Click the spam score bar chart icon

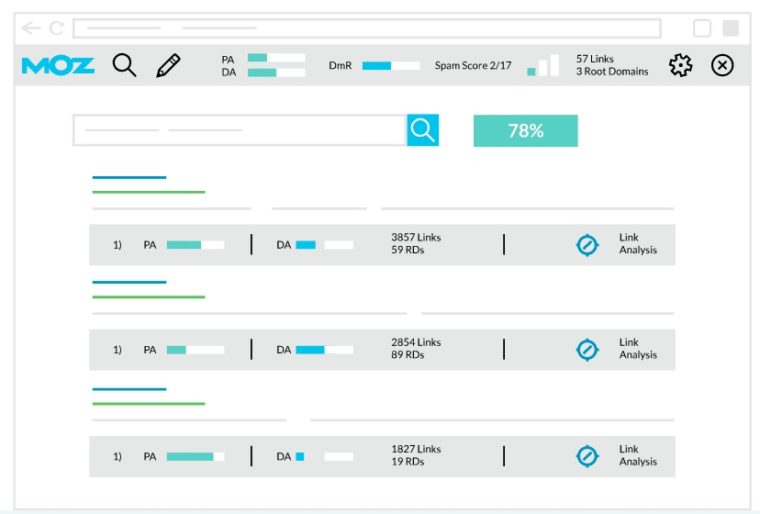point(543,66)
